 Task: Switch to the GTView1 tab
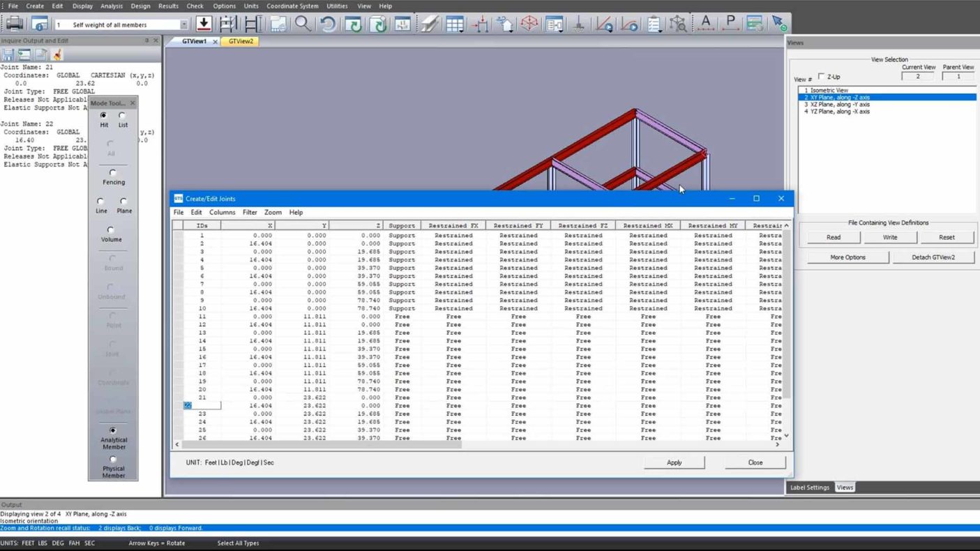[x=194, y=41]
